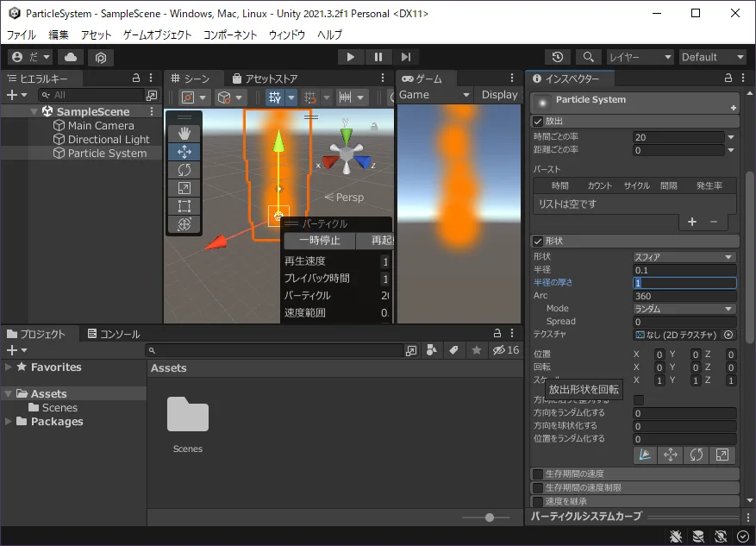Image resolution: width=756 pixels, height=546 pixels.
Task: Select Main Camera in hierarchy
Action: tap(101, 125)
